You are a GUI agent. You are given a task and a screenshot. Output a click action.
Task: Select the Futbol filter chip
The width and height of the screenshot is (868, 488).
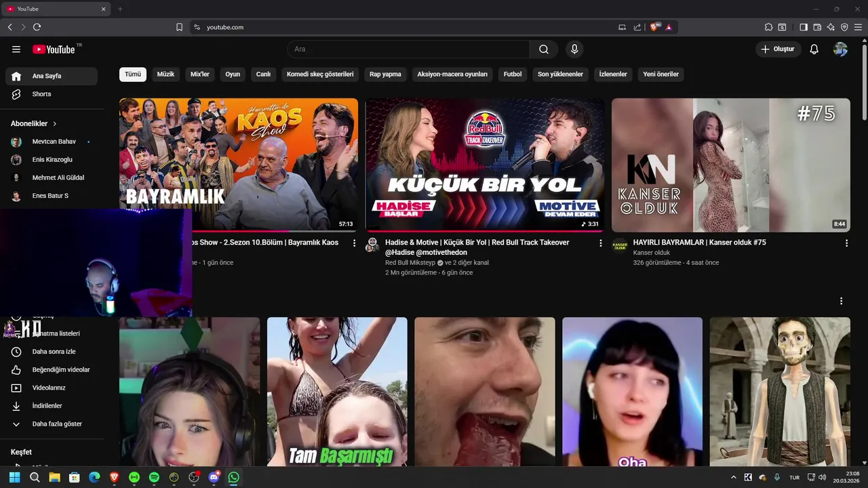click(x=513, y=75)
